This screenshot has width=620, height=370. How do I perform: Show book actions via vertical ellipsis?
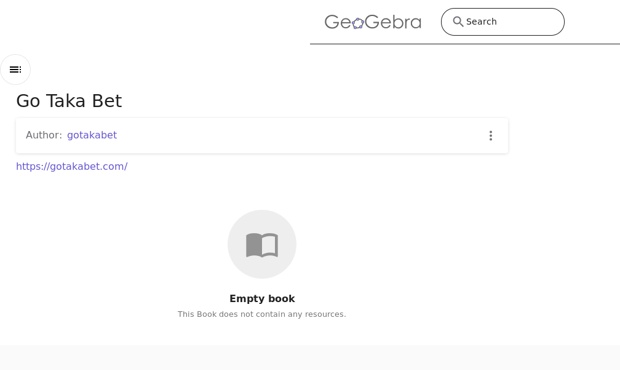[491, 136]
